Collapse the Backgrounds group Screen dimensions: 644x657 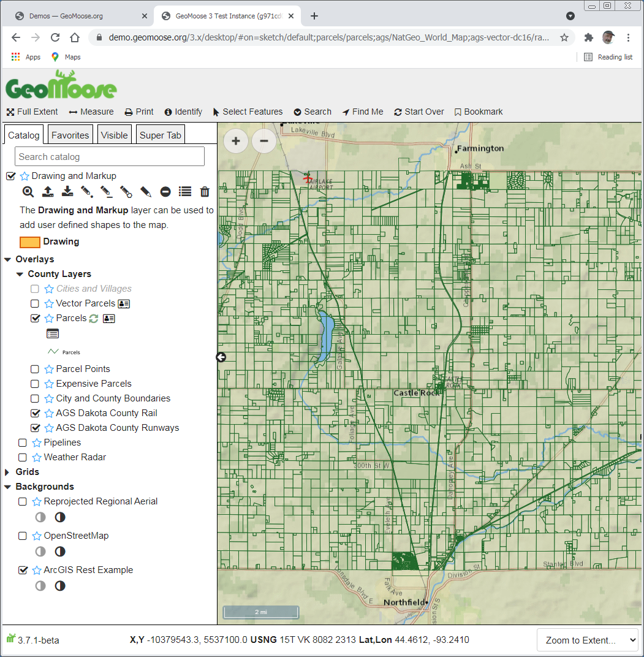(x=7, y=487)
